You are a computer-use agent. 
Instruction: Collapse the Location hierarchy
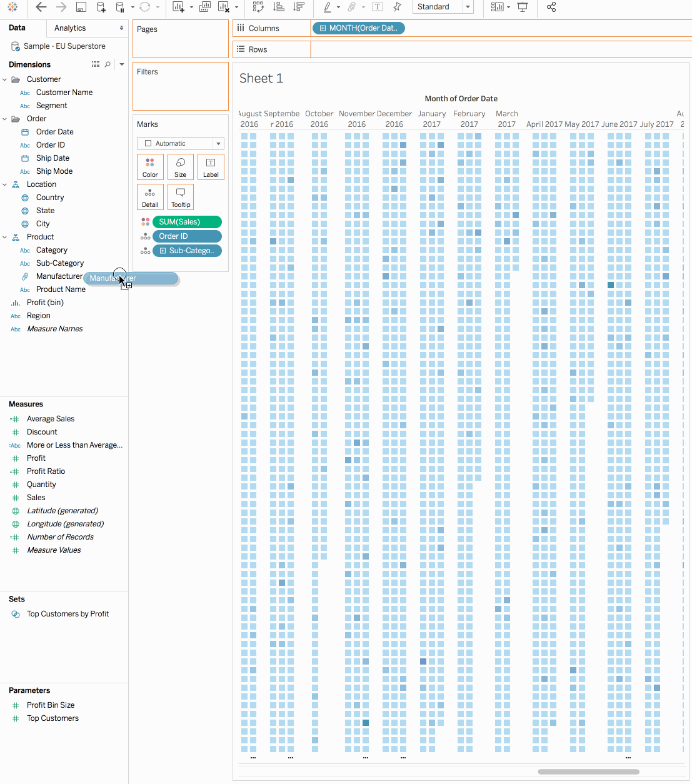click(x=5, y=184)
